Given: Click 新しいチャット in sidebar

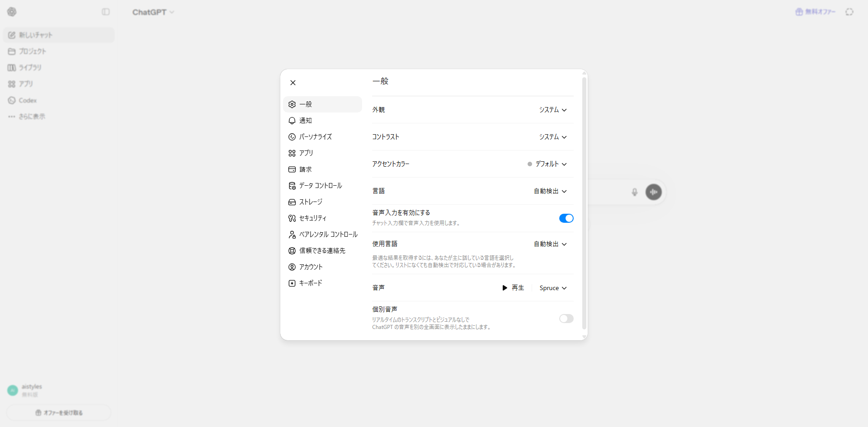Looking at the screenshot, I should point(59,35).
